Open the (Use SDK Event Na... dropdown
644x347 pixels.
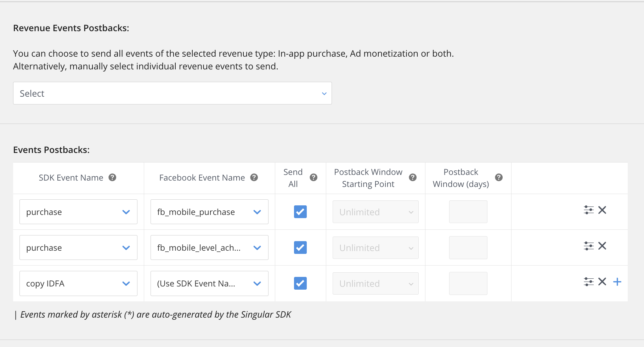point(209,283)
